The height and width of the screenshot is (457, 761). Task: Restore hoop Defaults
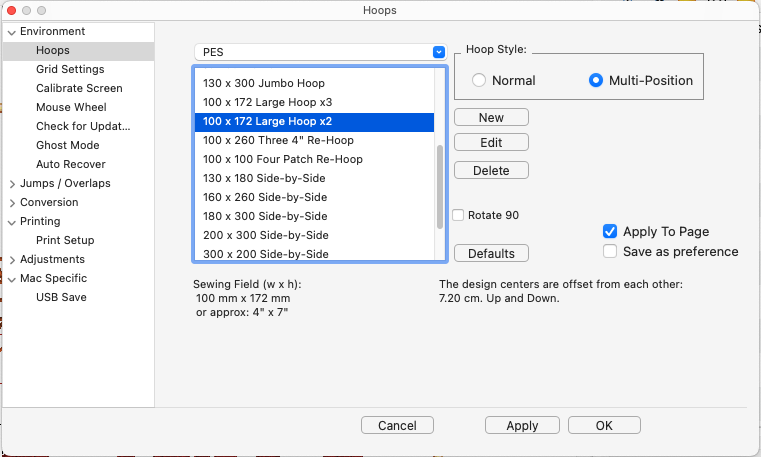pyautogui.click(x=491, y=254)
